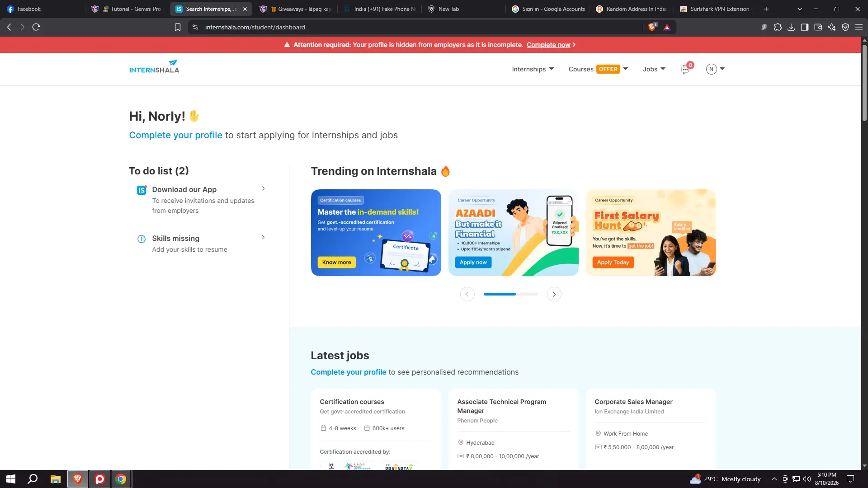Bookmark this page
Screen dimensions: 868x488
click(178, 27)
